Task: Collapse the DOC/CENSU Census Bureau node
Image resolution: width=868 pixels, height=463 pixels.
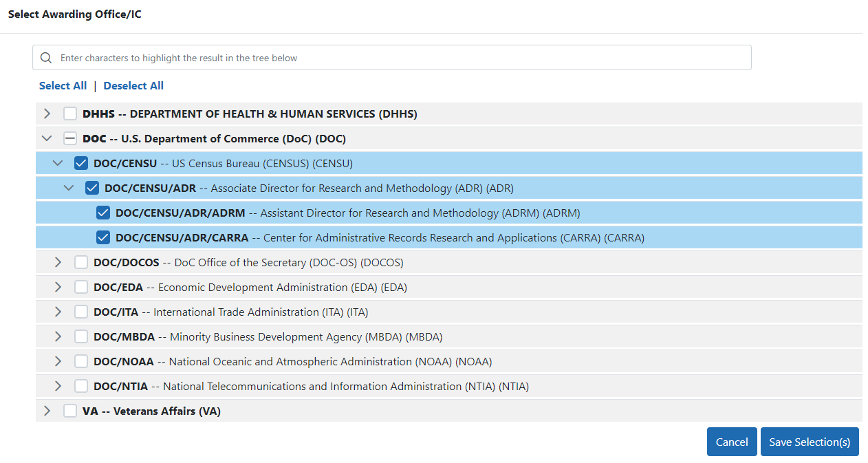Action: coord(58,163)
